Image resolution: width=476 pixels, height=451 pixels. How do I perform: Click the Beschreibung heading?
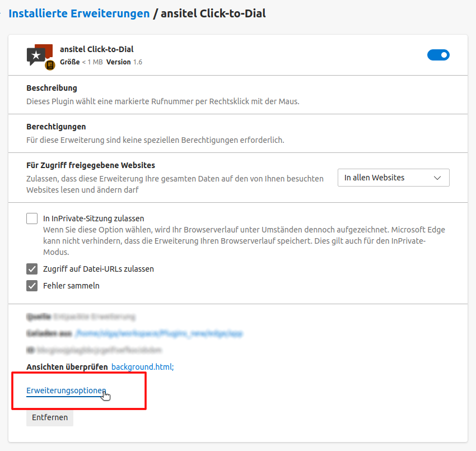pos(52,88)
